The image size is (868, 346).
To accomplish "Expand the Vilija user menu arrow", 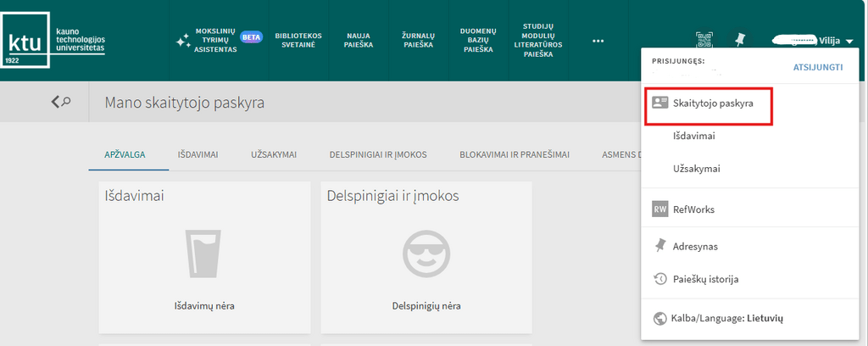I will pos(849,41).
